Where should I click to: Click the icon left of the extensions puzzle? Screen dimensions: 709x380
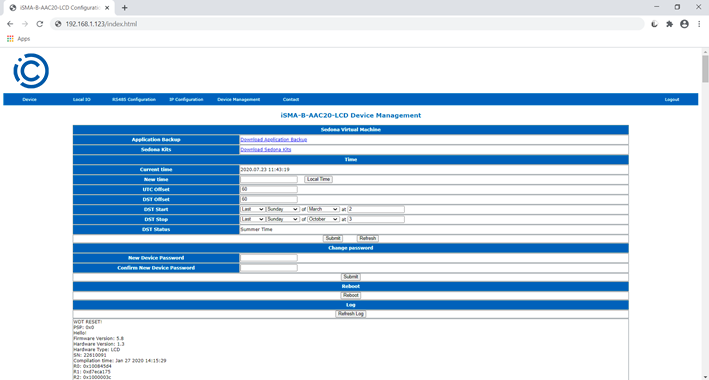(x=654, y=24)
